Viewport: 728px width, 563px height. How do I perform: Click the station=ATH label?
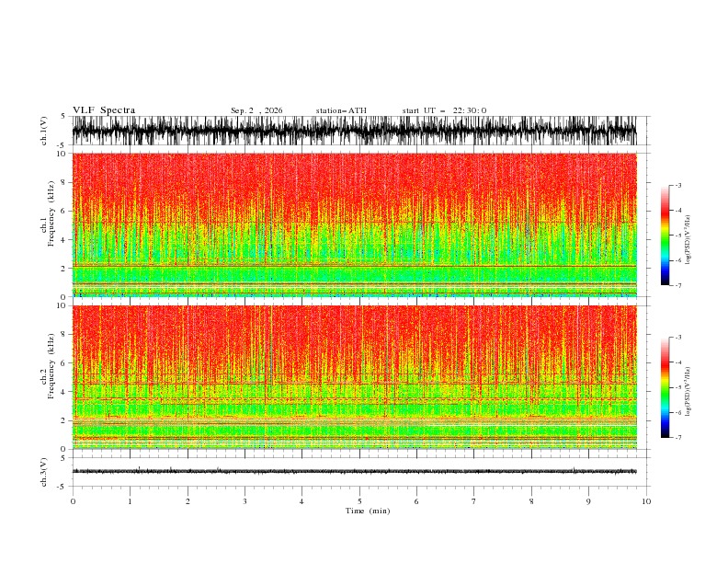click(x=341, y=110)
